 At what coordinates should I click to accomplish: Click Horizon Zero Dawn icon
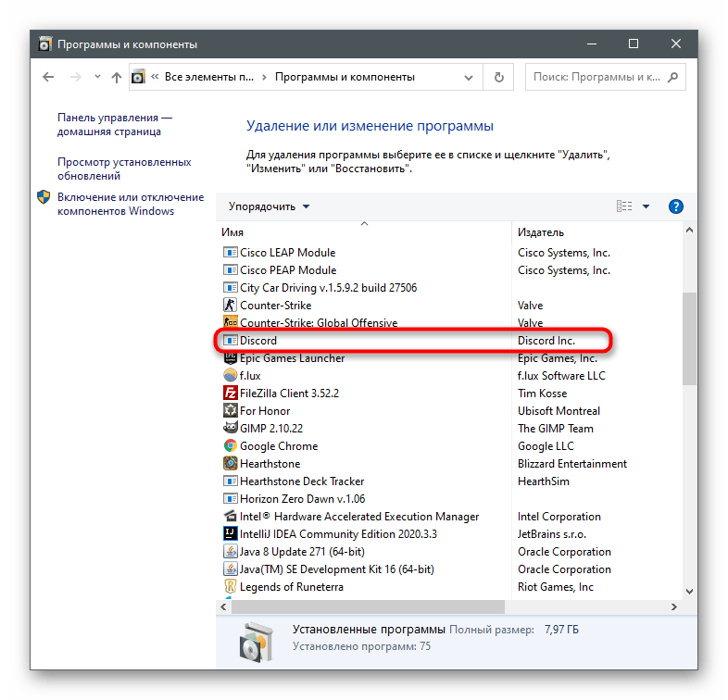[231, 498]
